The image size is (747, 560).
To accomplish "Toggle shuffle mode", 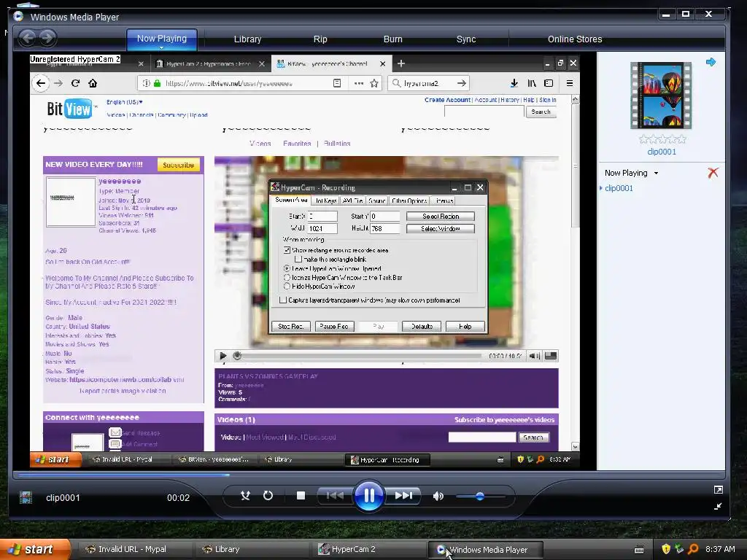I will [x=245, y=496].
